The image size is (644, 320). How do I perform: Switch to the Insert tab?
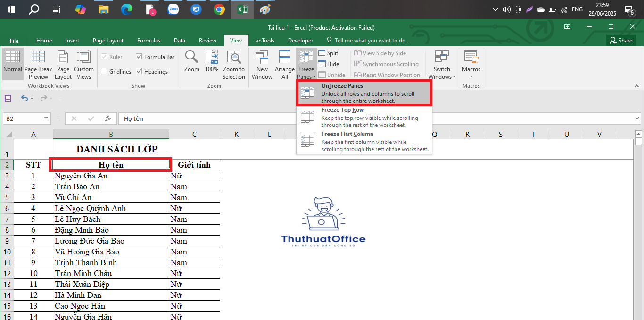73,41
